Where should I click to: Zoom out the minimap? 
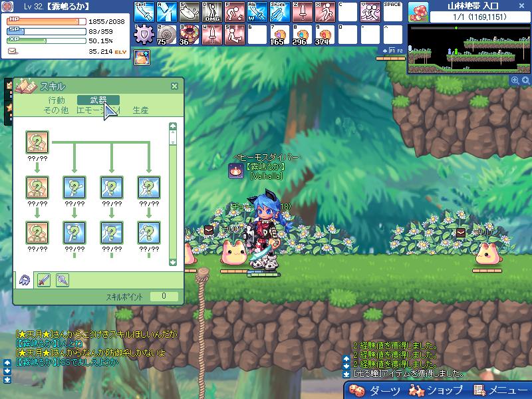point(525,80)
